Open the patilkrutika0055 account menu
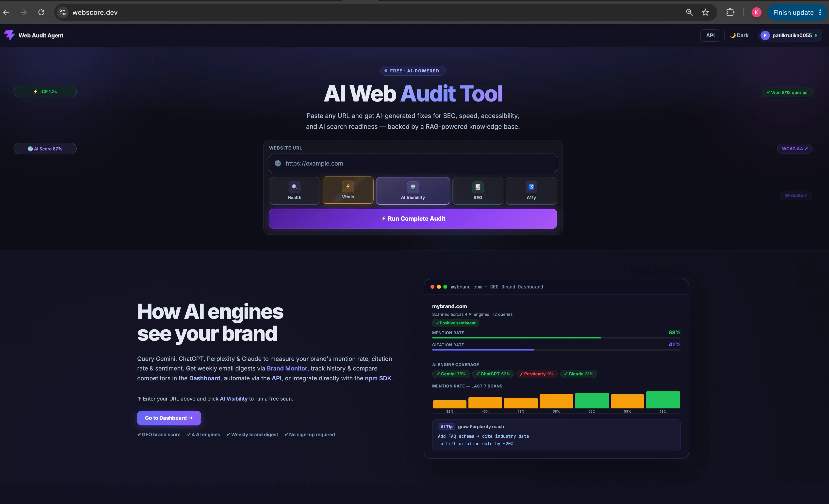This screenshot has width=829, height=504. point(790,35)
